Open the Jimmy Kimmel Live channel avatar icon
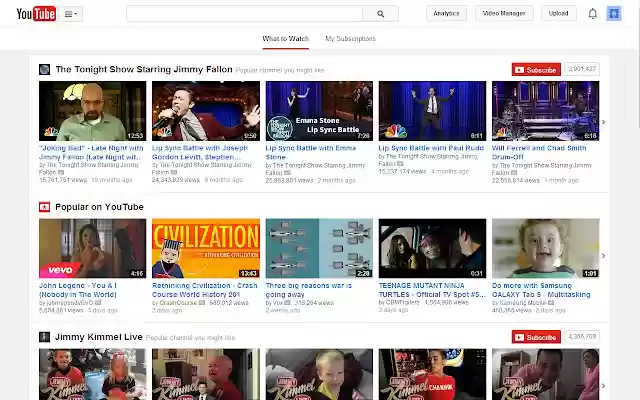 pos(44,337)
